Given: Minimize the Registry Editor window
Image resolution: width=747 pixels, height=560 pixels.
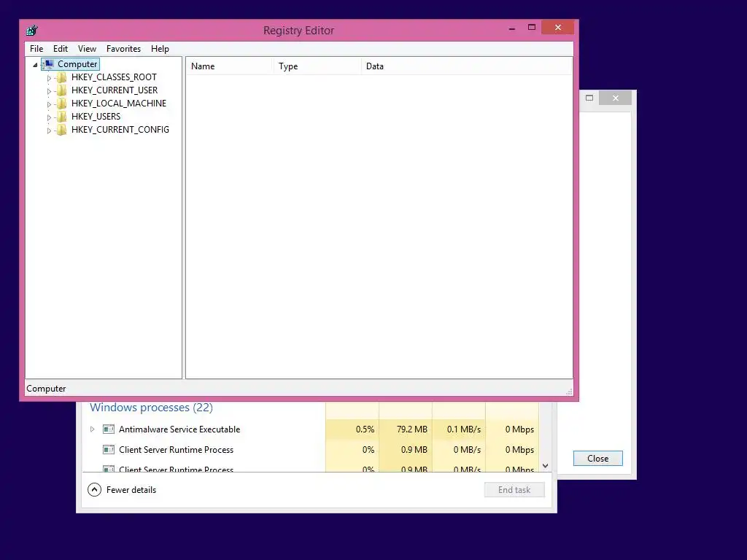Looking at the screenshot, I should coord(512,28).
